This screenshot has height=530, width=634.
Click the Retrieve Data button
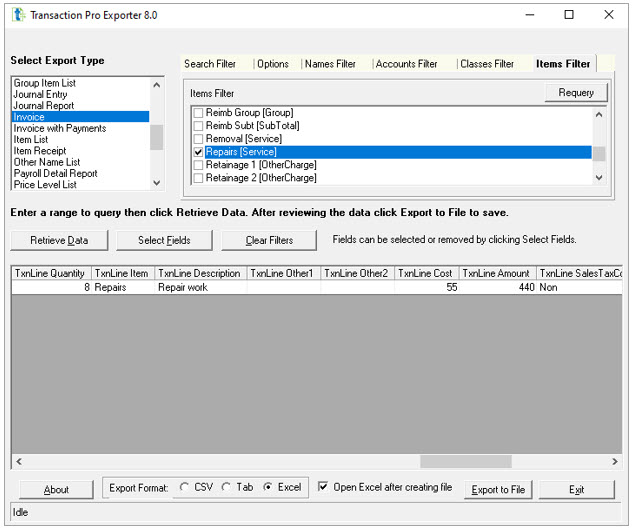[59, 241]
